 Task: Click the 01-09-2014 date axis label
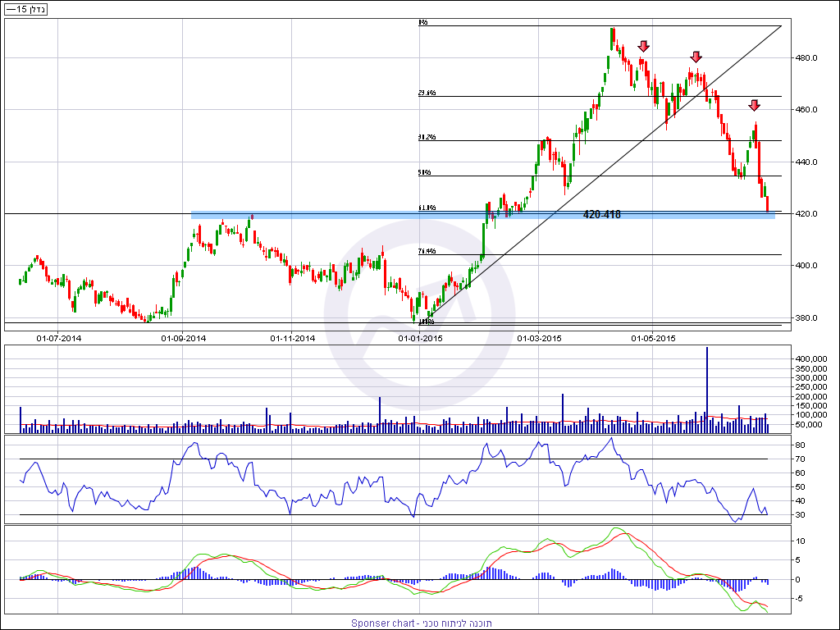click(x=183, y=337)
